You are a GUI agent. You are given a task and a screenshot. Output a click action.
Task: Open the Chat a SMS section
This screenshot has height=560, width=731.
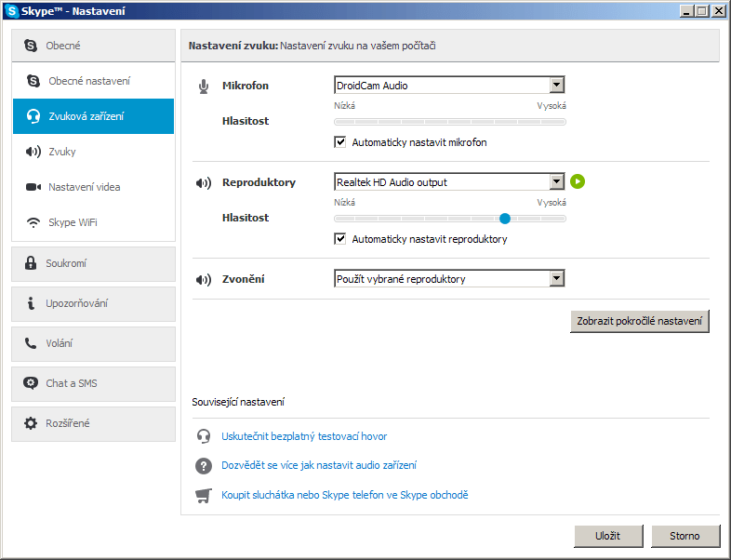point(93,384)
